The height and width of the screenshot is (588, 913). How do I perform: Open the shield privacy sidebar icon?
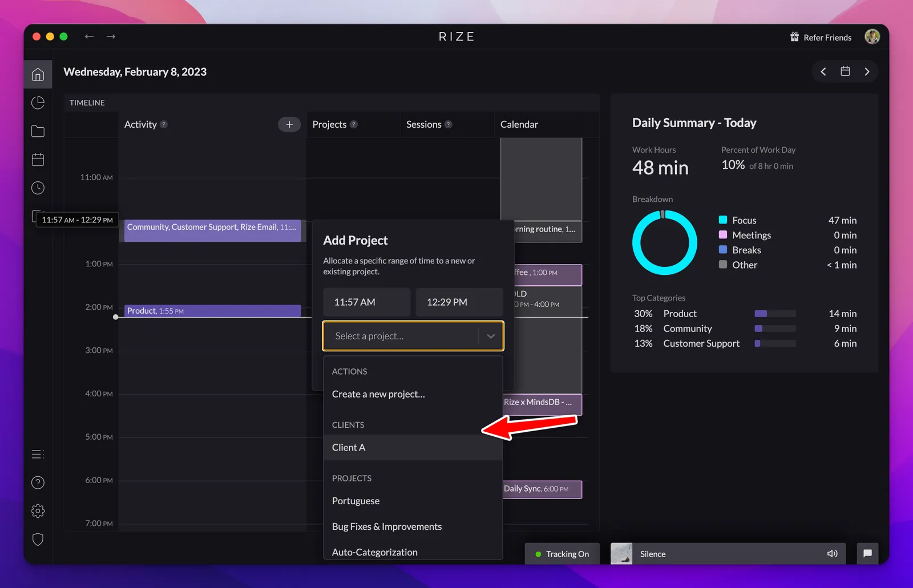[x=38, y=539]
